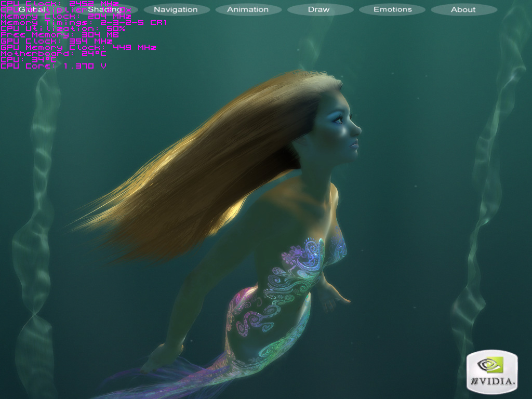Screen dimensions: 532x399
Task: Click the NVIDIA logo badge
Action: coord(492,372)
